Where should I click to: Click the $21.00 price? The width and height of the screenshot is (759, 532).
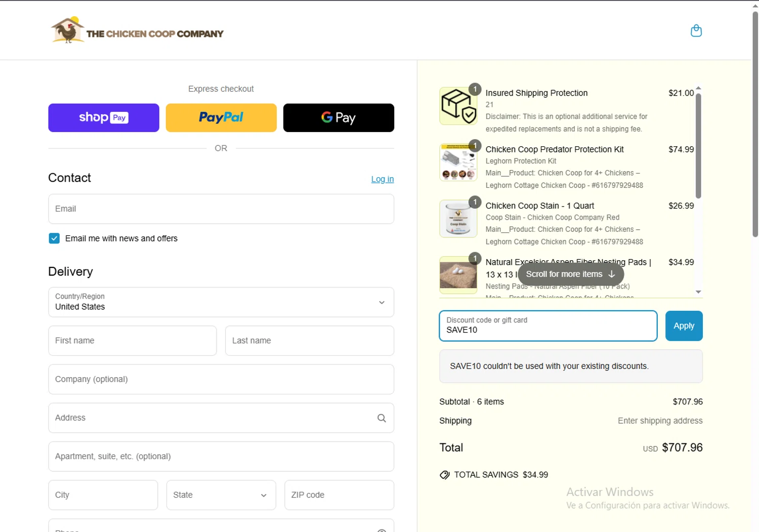pos(681,93)
